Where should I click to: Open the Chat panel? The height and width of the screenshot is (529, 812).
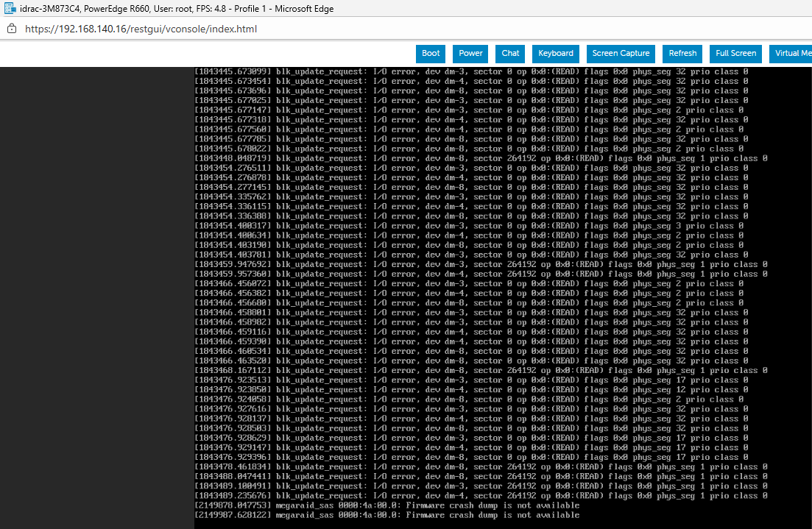510,54
